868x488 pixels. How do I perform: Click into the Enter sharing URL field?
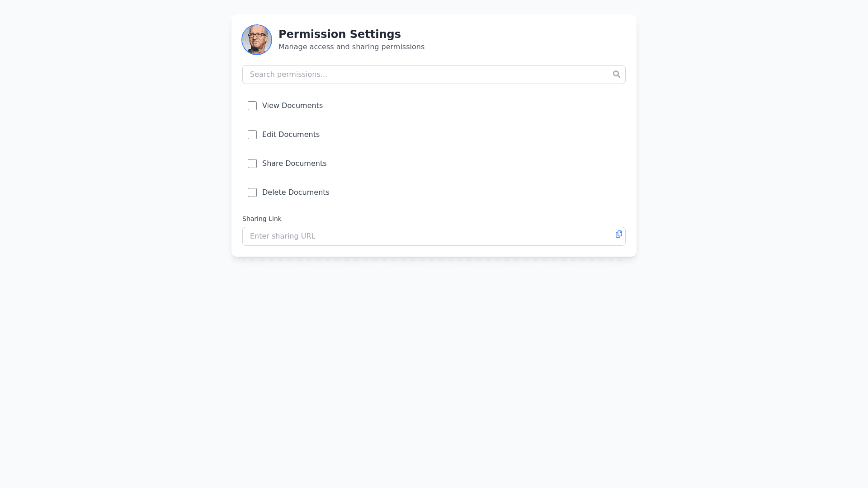tap(425, 236)
